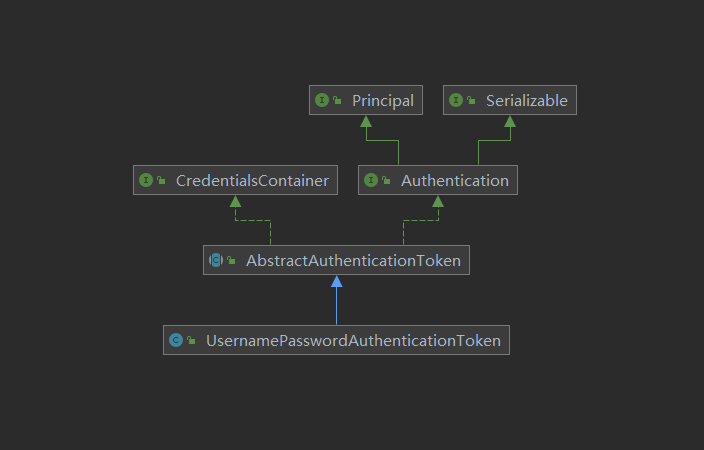Click the UsernamePasswordAuthenticationToken class icon
The image size is (704, 450).
tap(176, 341)
